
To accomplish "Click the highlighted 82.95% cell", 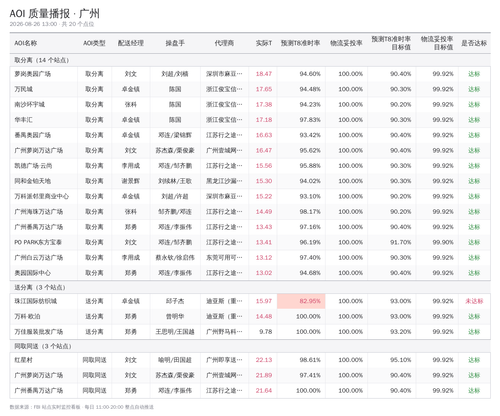I will (x=301, y=301).
